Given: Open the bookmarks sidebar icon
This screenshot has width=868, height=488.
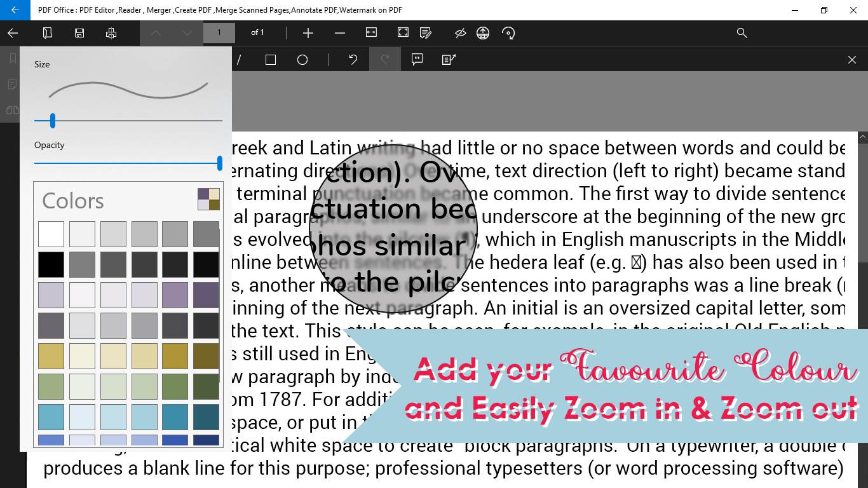Looking at the screenshot, I should pyautogui.click(x=13, y=58).
